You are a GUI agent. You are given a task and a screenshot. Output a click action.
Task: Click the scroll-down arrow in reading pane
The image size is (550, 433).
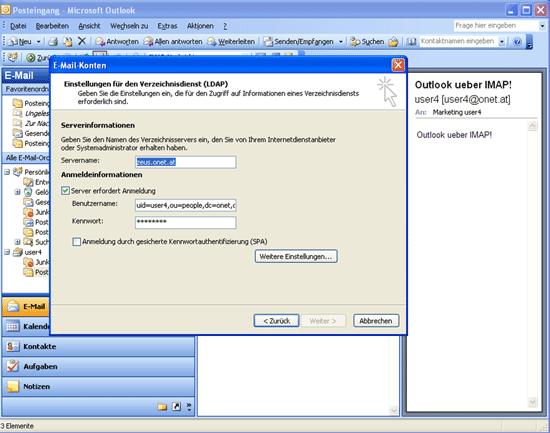532,402
